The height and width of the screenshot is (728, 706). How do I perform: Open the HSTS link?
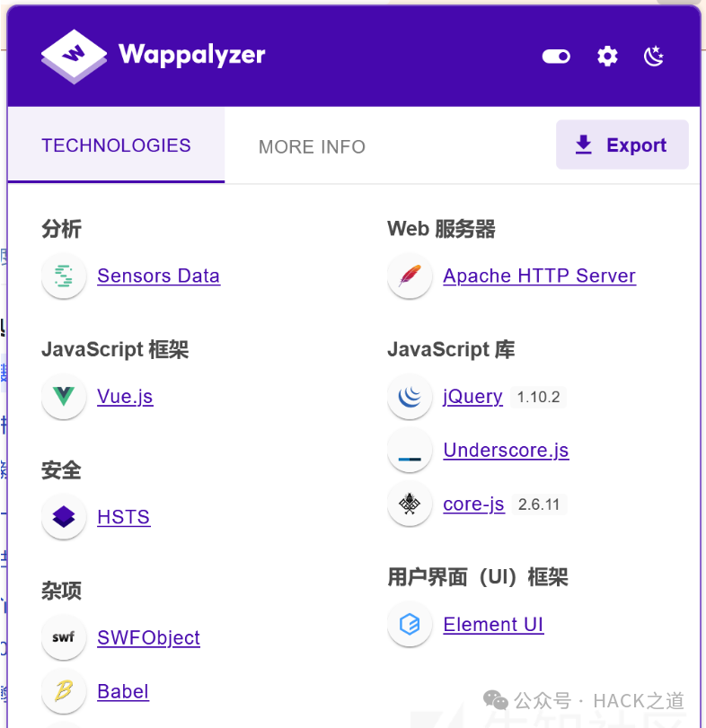pyautogui.click(x=124, y=517)
